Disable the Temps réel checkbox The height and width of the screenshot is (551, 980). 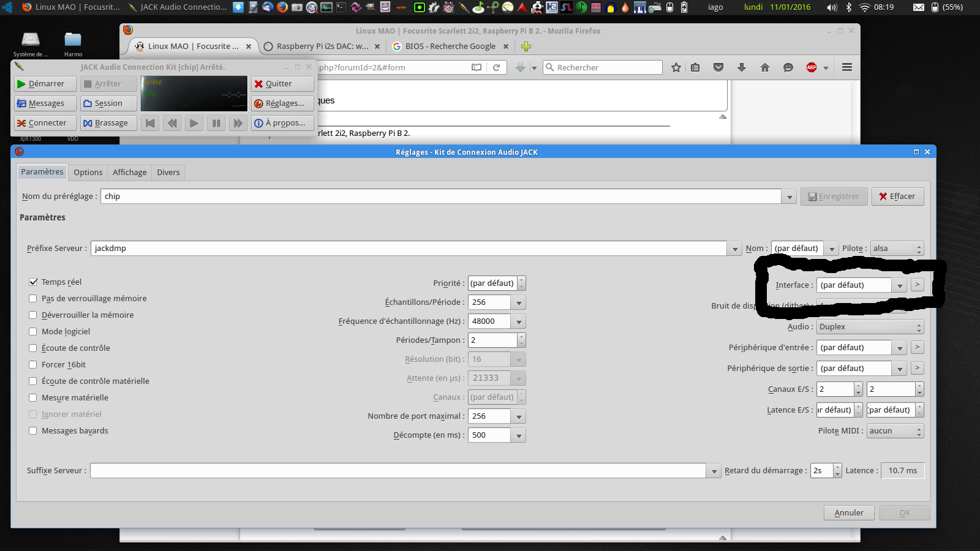tap(33, 282)
